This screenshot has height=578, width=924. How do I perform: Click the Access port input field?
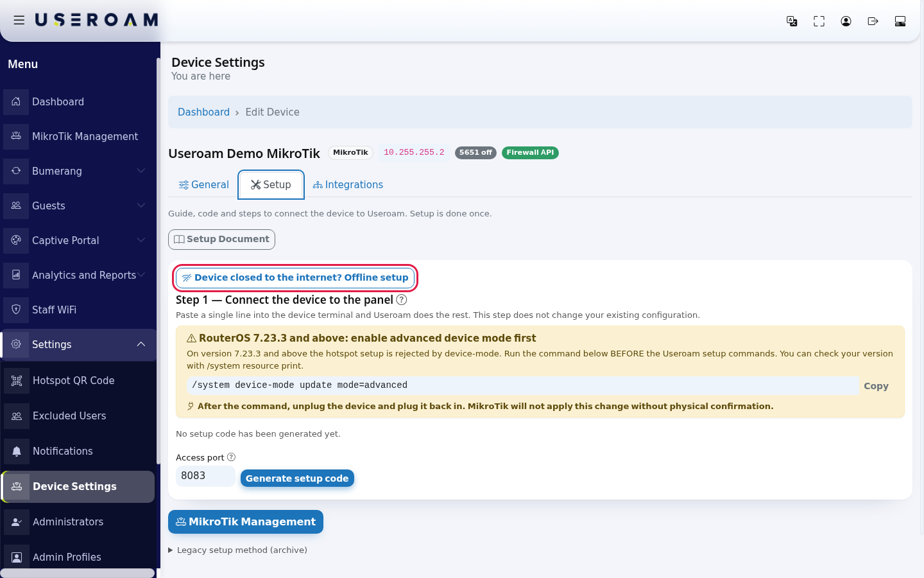pos(205,476)
